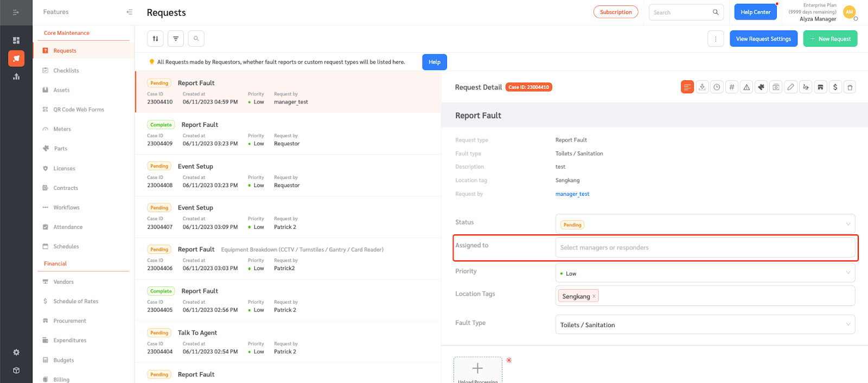This screenshot has width=868, height=383.
Task: Select case 23004408 Event Setup row
Action: [288, 175]
